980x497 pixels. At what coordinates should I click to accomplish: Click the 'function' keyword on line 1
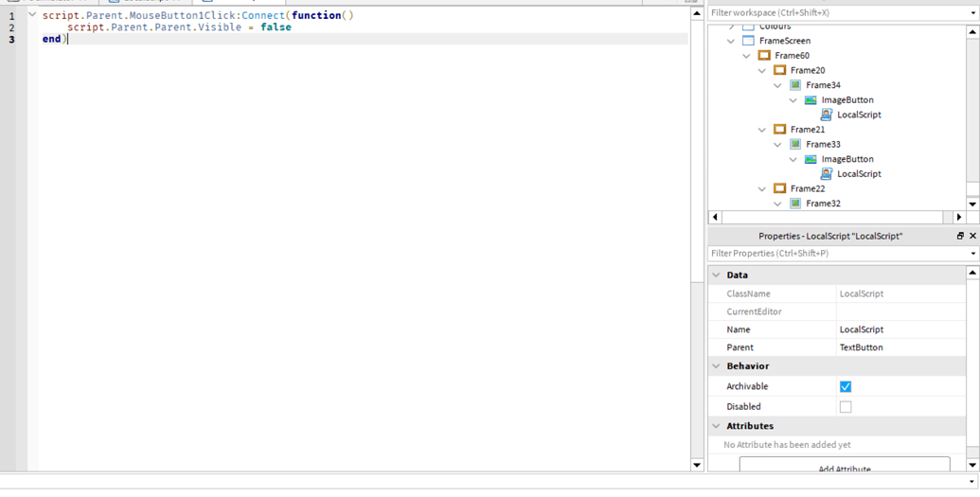pos(316,16)
